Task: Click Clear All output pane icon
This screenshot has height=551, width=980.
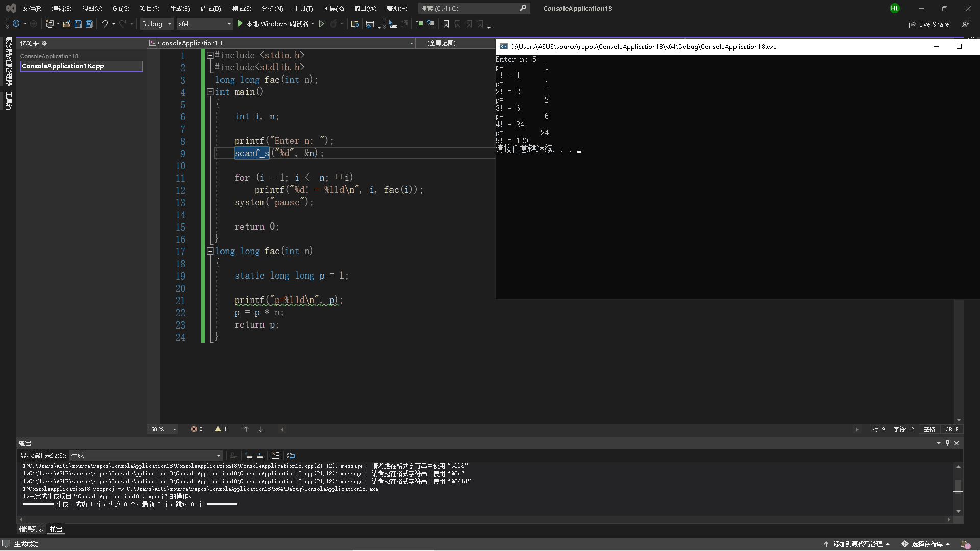Action: click(276, 456)
